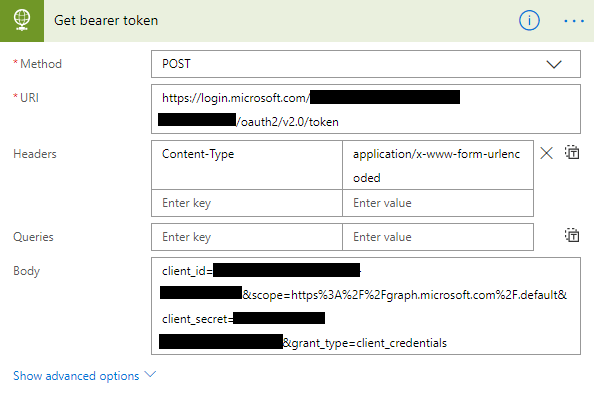Click the Queries Enter key field
The image size is (594, 398).
click(247, 237)
